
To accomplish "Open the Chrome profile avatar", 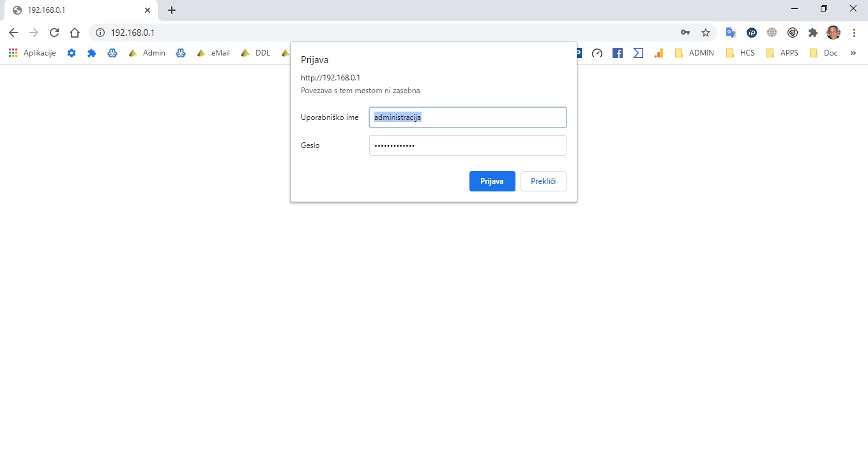I will [x=834, y=33].
